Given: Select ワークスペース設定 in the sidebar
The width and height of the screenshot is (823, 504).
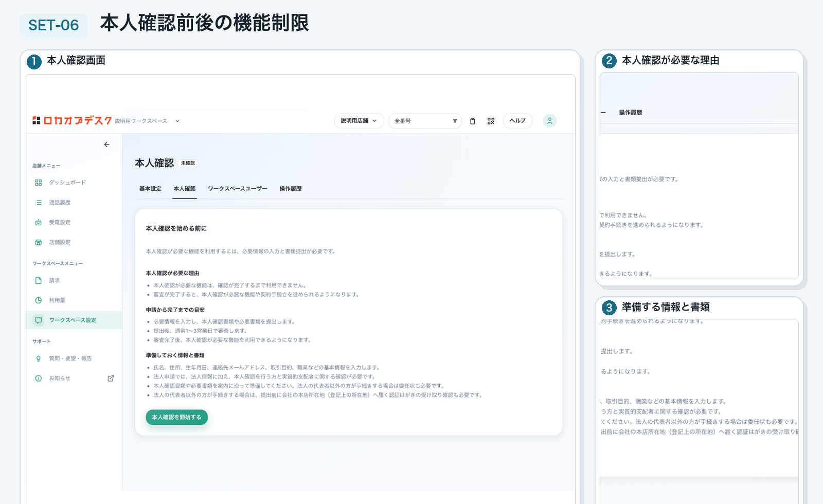Looking at the screenshot, I should pyautogui.click(x=74, y=320).
